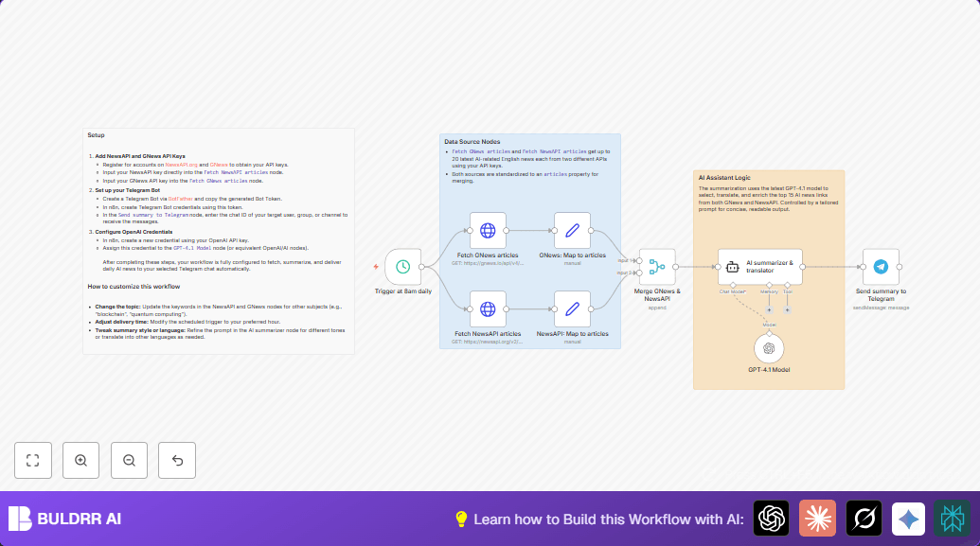The width and height of the screenshot is (980, 546).
Task: Click the 'GPT-4.1 Model' label
Action: (x=769, y=370)
